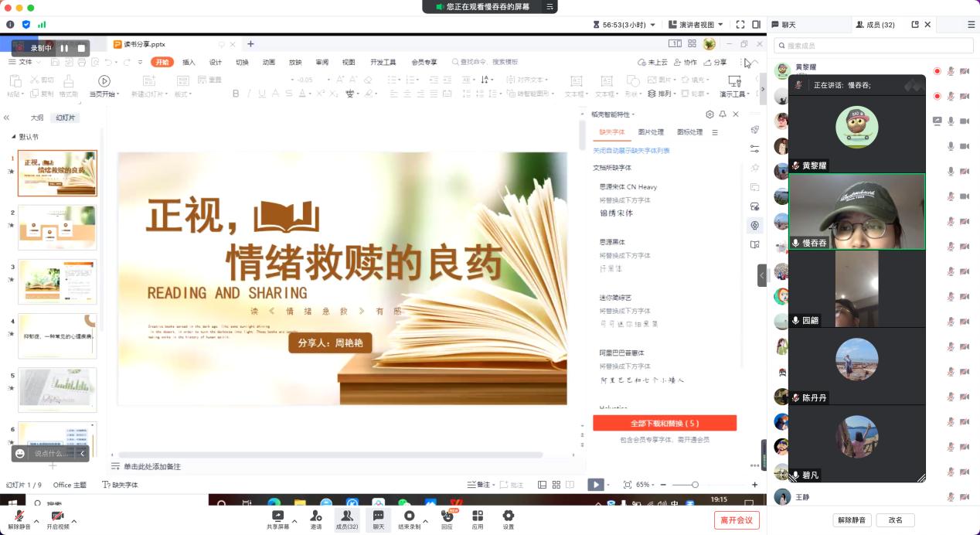Click the zoom slider in WPS status bar
This screenshot has height=535, width=980.
point(695,485)
